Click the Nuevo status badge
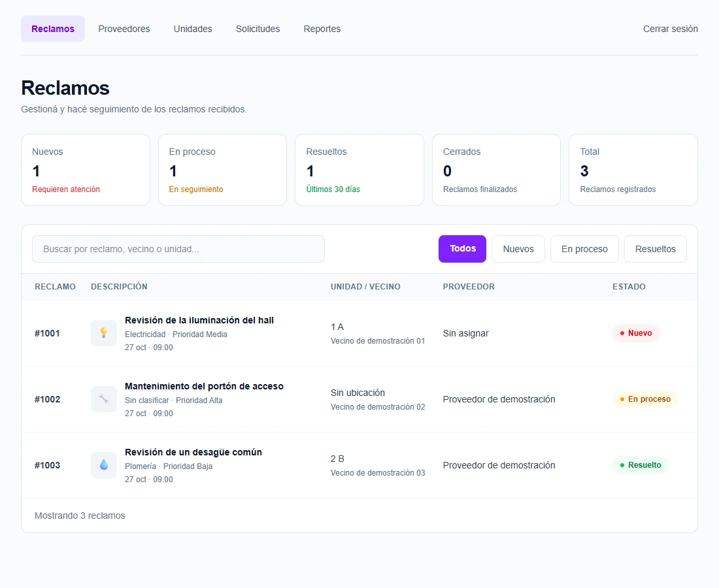The height and width of the screenshot is (588, 719). 636,333
